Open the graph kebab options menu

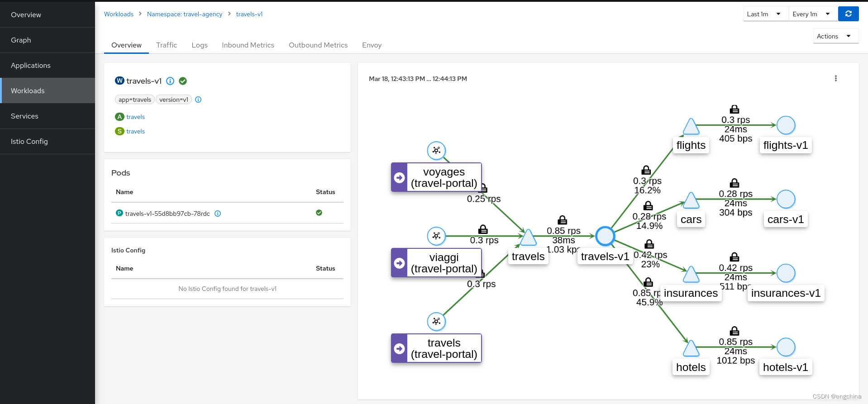click(x=835, y=78)
